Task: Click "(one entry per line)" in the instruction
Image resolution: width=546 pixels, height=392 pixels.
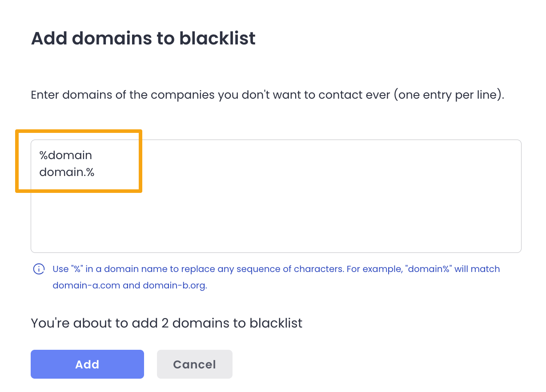Action: coord(448,96)
